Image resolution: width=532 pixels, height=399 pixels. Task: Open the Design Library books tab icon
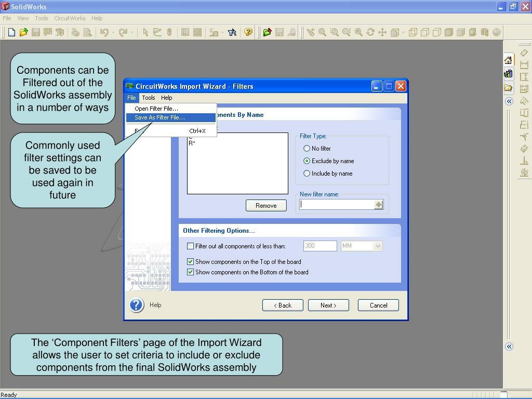pyautogui.click(x=508, y=74)
